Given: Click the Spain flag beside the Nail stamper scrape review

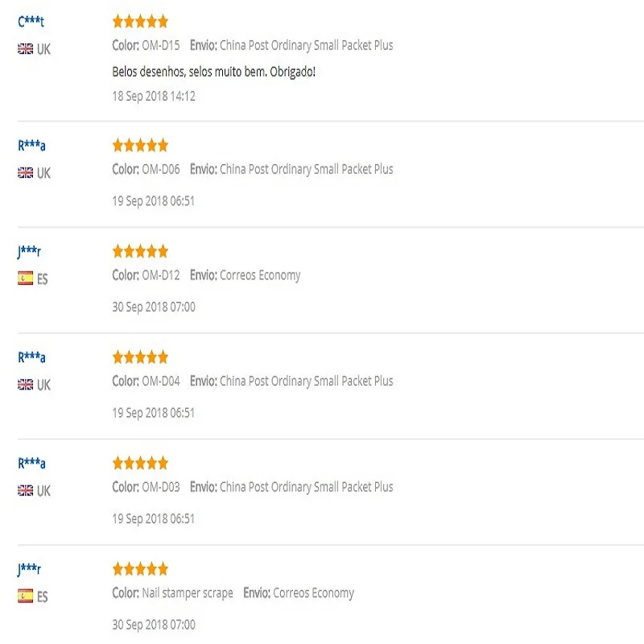Looking at the screenshot, I should pyautogui.click(x=26, y=596).
